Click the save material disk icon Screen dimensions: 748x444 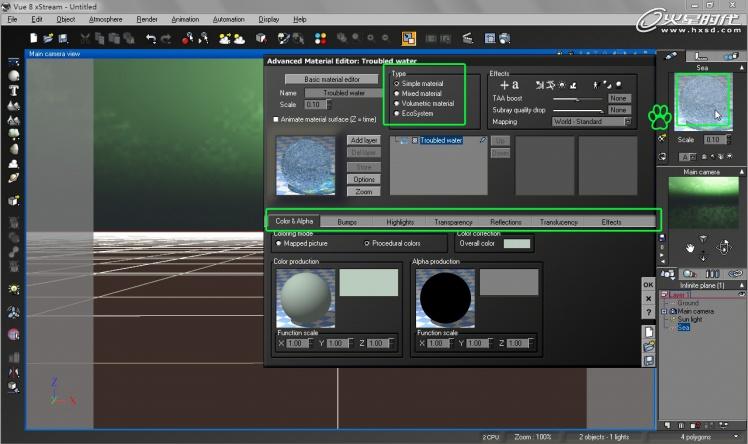649,361
